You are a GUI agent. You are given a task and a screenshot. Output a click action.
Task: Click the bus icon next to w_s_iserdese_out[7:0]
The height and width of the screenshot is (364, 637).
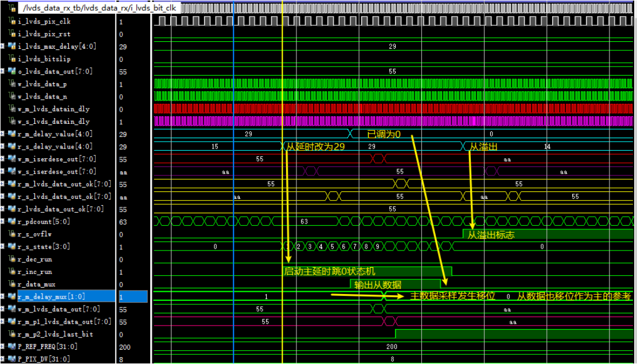(11, 171)
